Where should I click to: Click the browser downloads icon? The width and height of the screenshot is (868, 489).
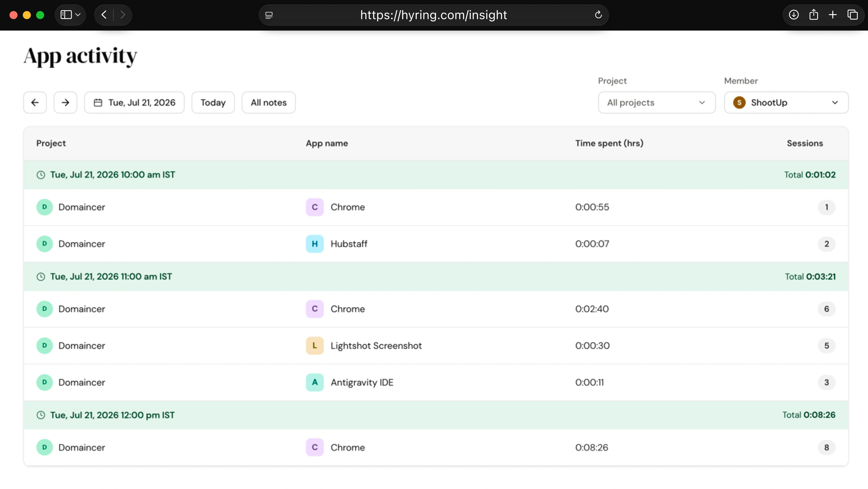pyautogui.click(x=794, y=15)
